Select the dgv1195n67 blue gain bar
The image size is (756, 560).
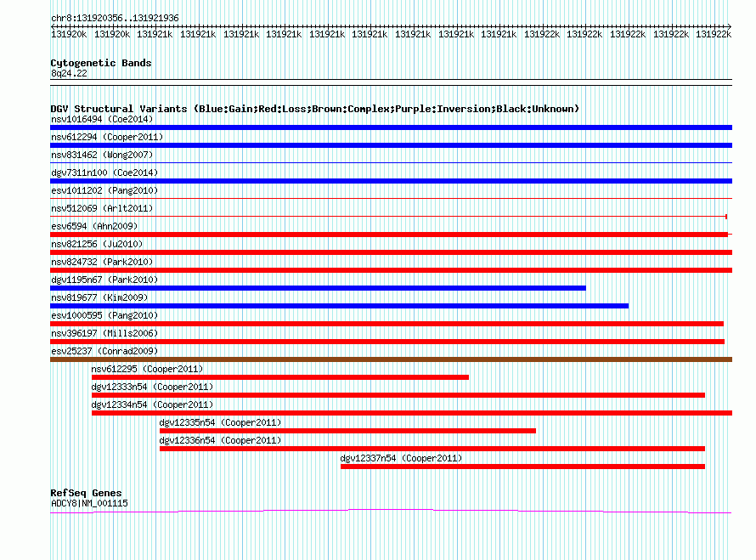click(319, 288)
